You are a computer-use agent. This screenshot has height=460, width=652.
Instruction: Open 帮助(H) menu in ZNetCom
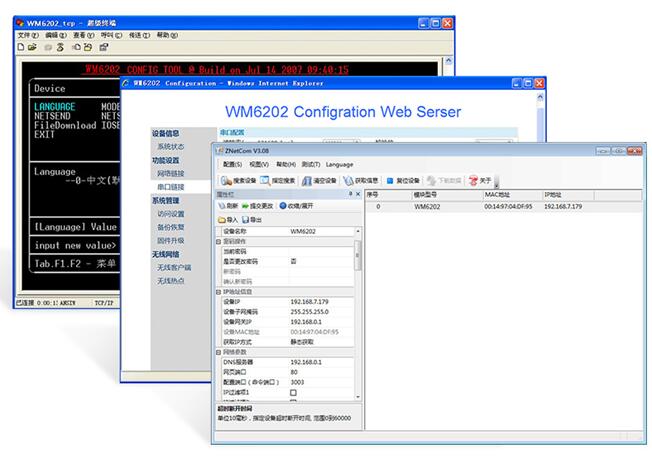click(x=286, y=164)
